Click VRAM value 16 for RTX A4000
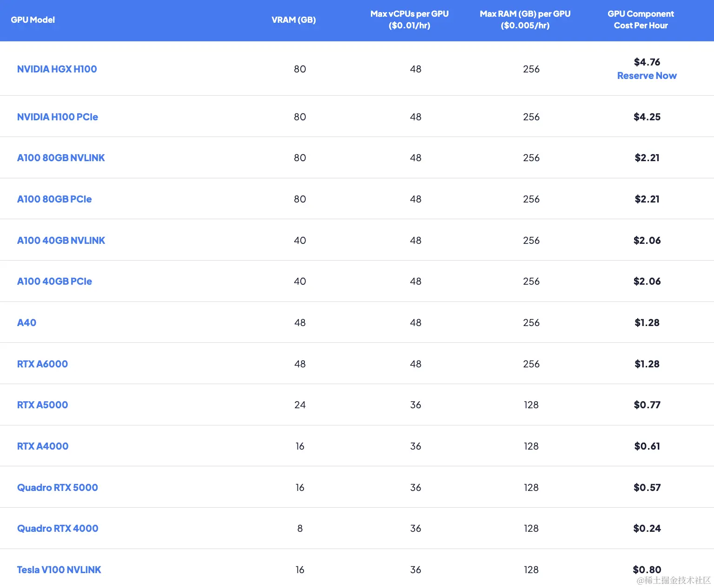 (x=300, y=446)
